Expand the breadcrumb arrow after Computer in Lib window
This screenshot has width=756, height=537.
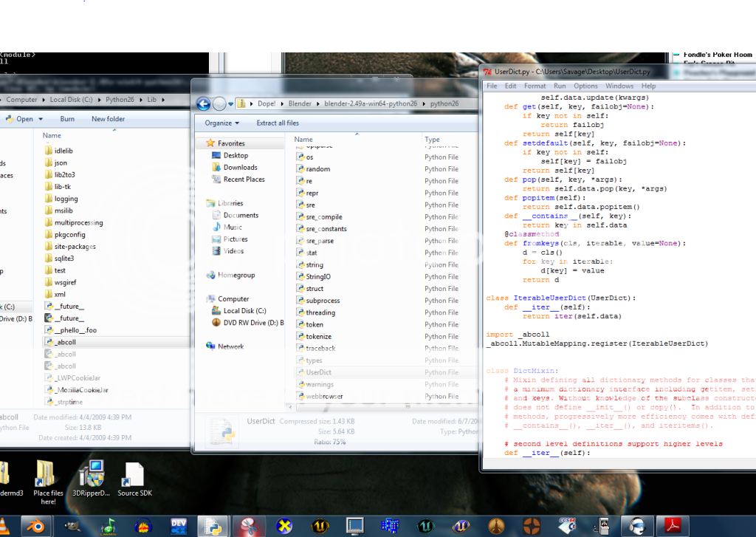coord(44,100)
